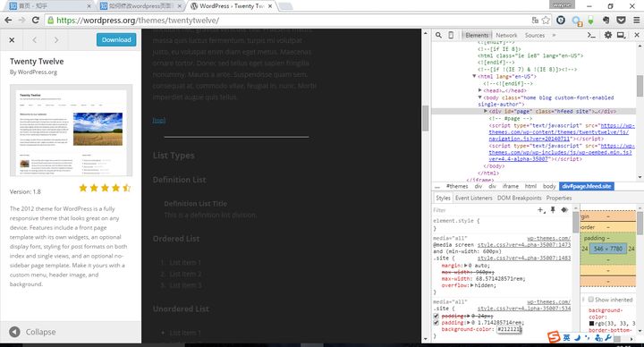This screenshot has width=644, height=347.
Task: Click the toggle element state pin icon
Action: tap(553, 210)
